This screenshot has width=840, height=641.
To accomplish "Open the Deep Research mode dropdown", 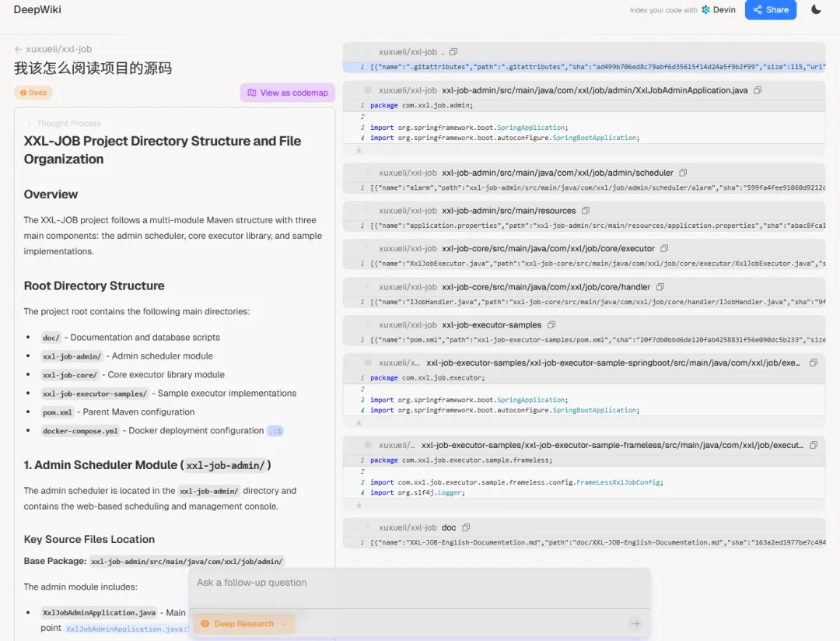I will pos(243,624).
